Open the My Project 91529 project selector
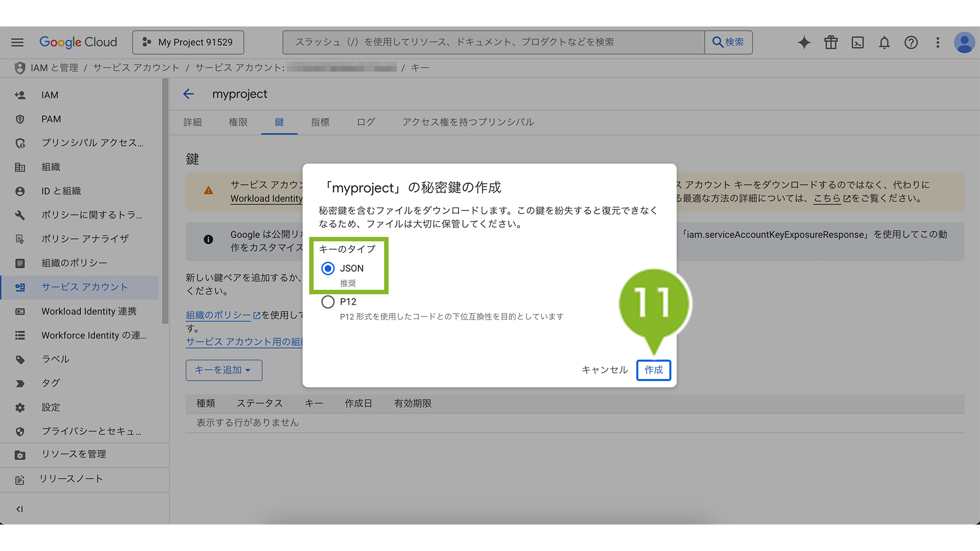This screenshot has height=551, width=980. click(188, 42)
